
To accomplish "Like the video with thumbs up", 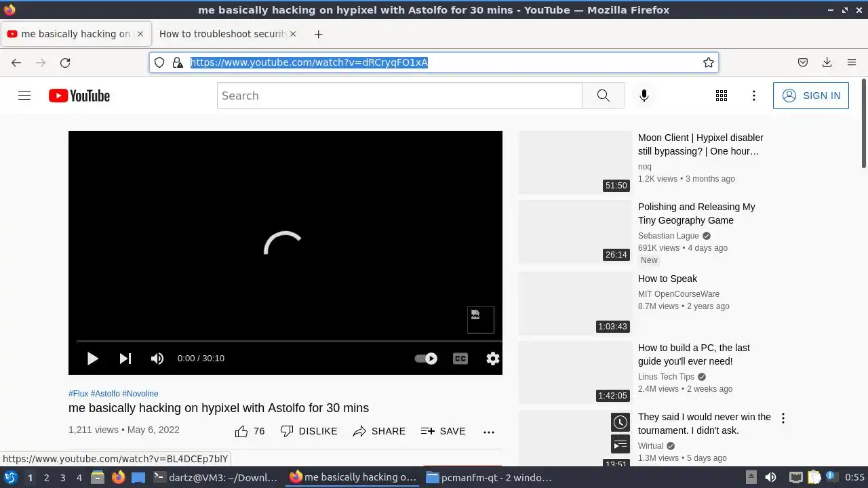I will pos(250,431).
